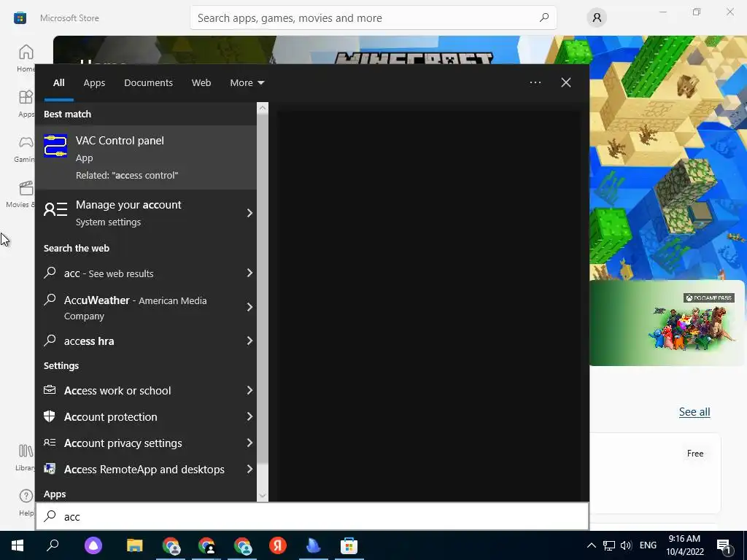Open the Windows Start menu
Screen dimensions: 747x560
[x=18, y=545]
